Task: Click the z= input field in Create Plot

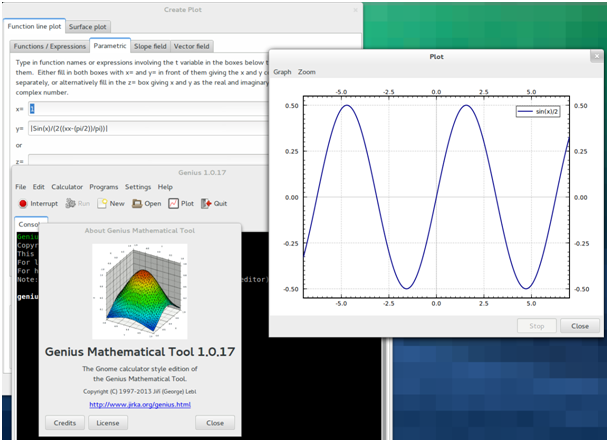Action: 148,160
